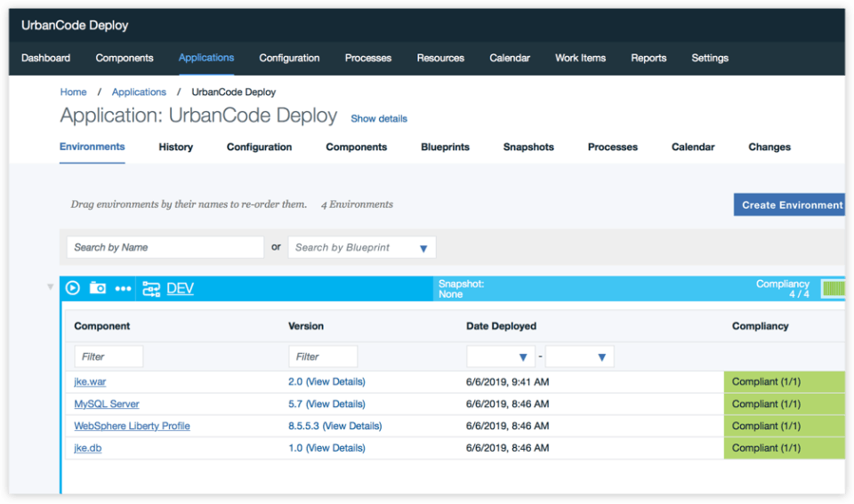Click Home breadcrumb link

pos(74,92)
